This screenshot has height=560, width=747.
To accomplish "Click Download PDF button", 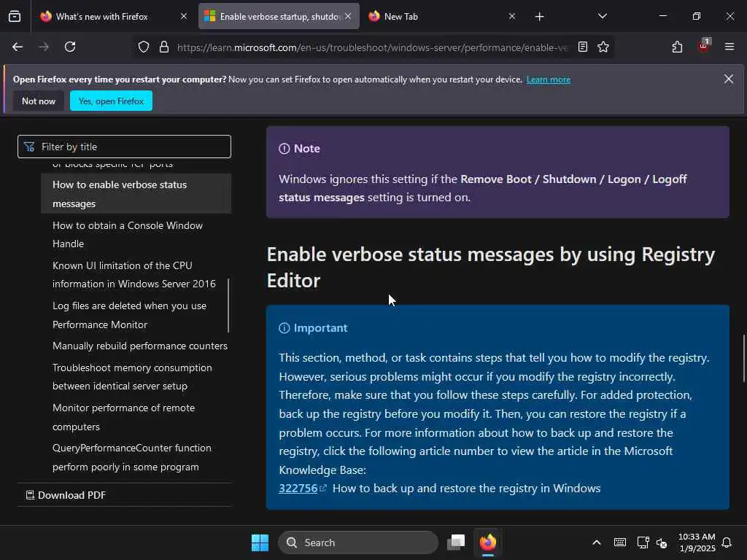I will (x=66, y=495).
